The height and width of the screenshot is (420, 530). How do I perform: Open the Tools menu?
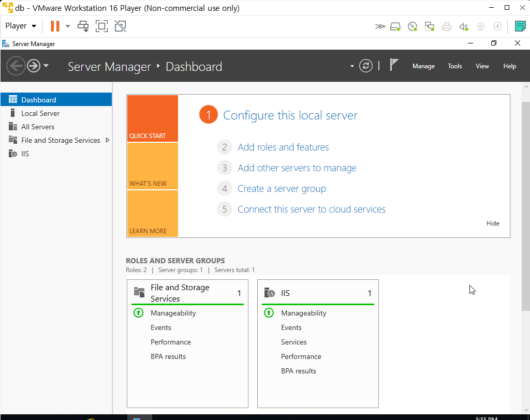click(x=454, y=66)
